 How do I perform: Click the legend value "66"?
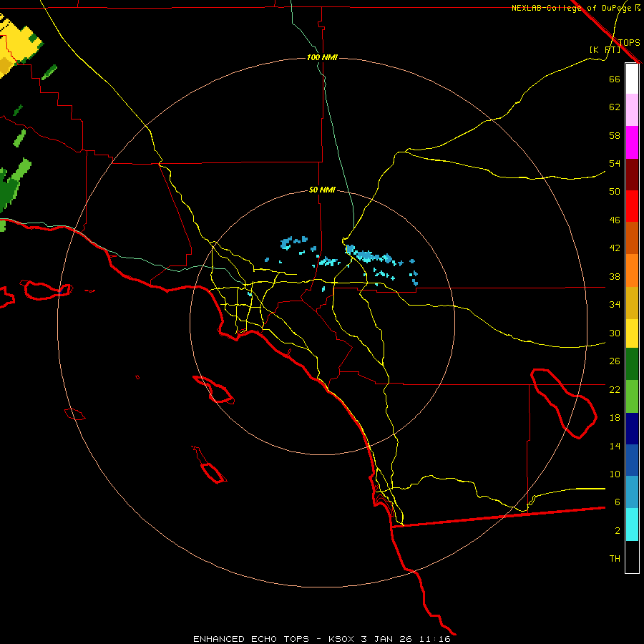point(615,79)
